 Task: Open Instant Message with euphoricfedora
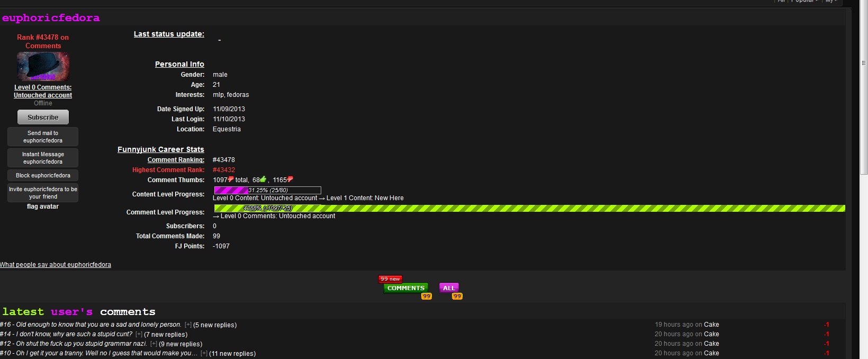[43, 158]
